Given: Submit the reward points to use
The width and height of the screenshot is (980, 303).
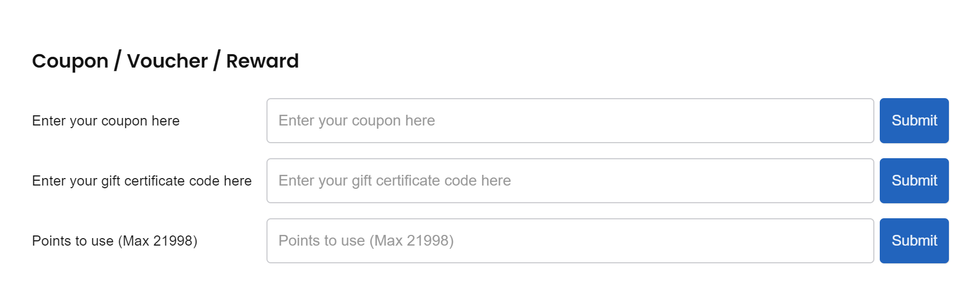Looking at the screenshot, I should pyautogui.click(x=914, y=241).
